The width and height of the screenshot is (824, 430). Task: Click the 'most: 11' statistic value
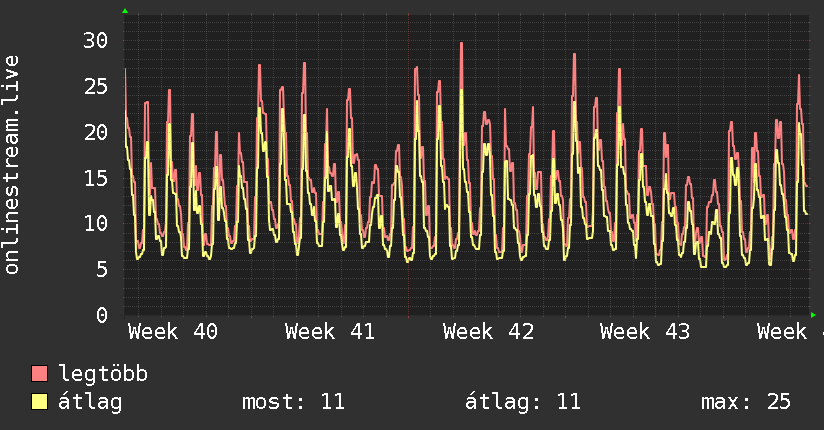293,402
